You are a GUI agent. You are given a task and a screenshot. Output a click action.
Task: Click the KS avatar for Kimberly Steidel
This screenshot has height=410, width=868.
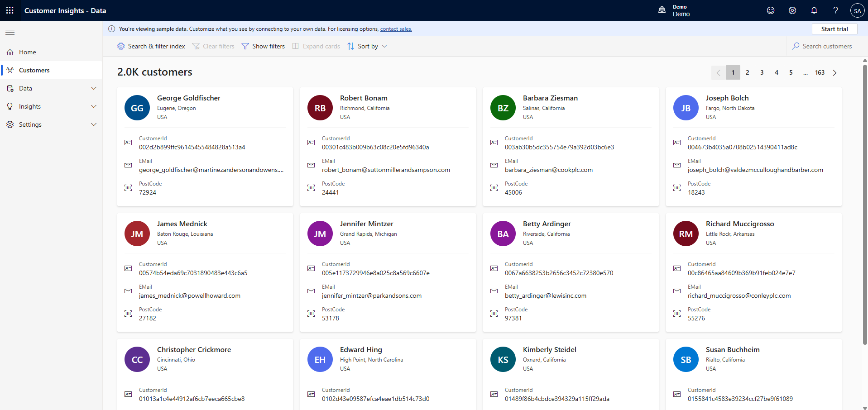click(x=503, y=359)
